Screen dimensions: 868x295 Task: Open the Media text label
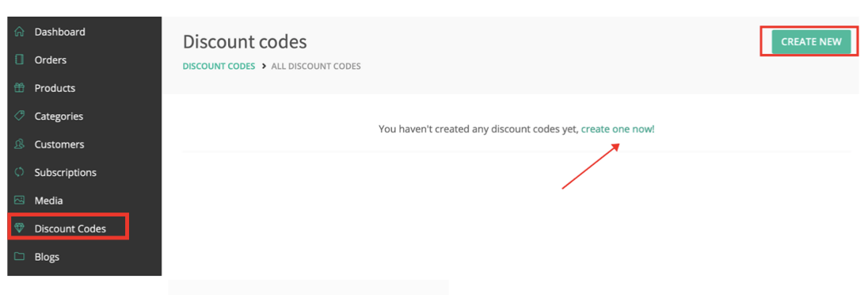(49, 201)
